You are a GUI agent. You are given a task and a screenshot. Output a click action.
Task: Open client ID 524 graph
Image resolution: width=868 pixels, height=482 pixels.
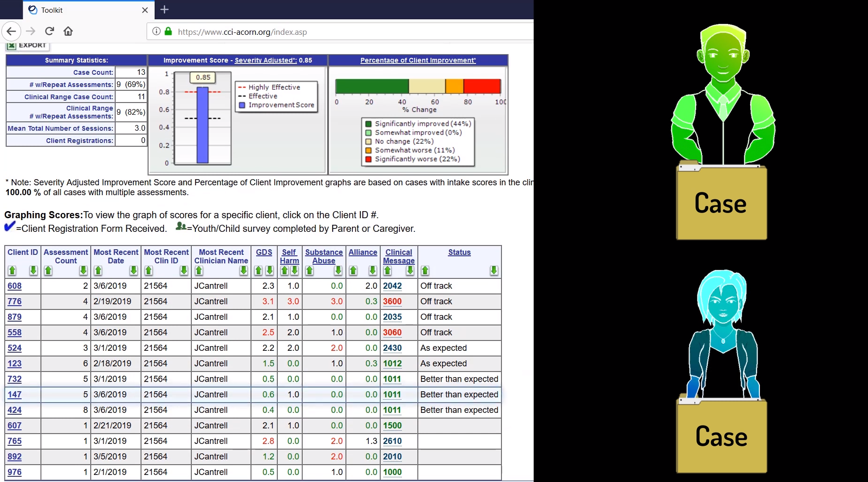[x=15, y=348]
